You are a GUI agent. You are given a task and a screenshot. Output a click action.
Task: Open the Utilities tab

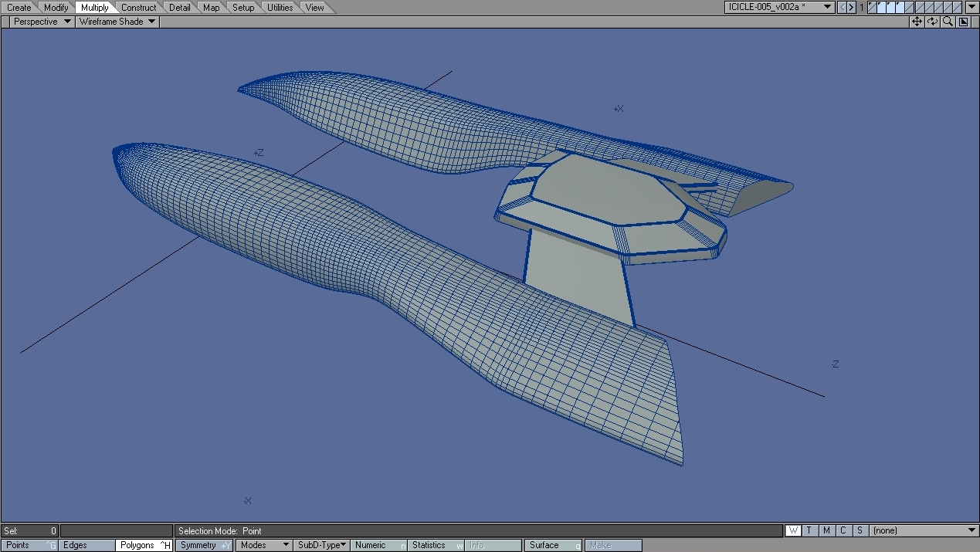(x=280, y=8)
